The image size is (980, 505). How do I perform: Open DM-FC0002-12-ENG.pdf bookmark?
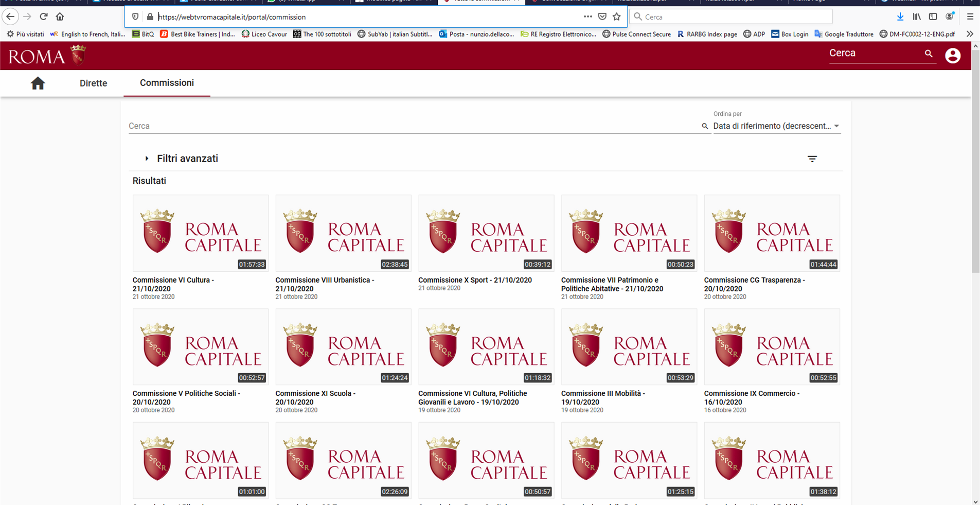pos(917,34)
